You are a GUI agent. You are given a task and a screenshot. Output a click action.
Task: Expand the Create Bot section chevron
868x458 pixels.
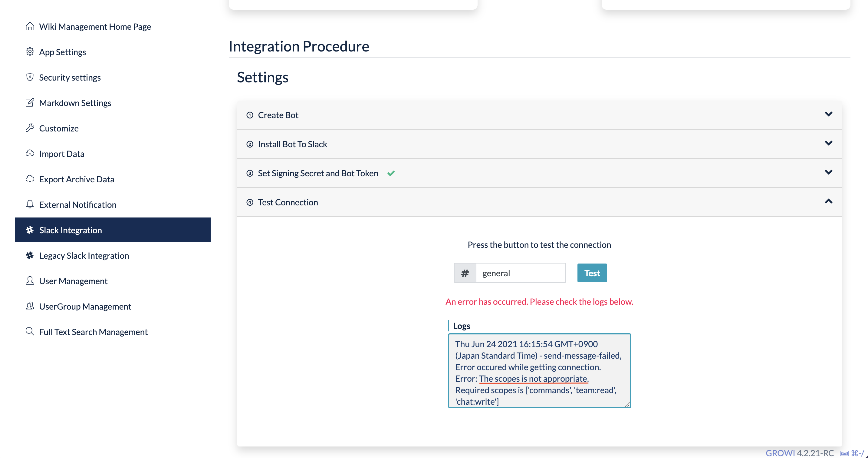pyautogui.click(x=828, y=114)
